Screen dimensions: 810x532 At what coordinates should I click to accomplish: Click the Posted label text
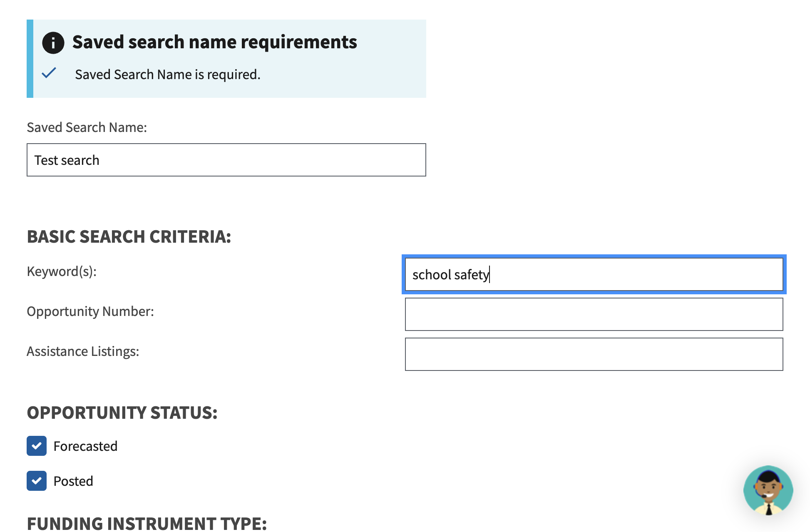pos(73,481)
